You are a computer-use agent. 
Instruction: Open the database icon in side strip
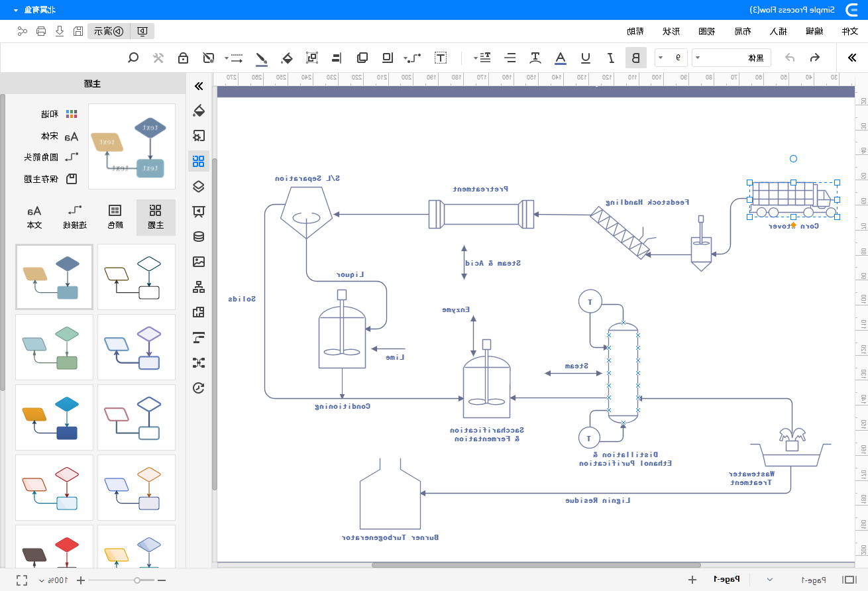(x=198, y=237)
